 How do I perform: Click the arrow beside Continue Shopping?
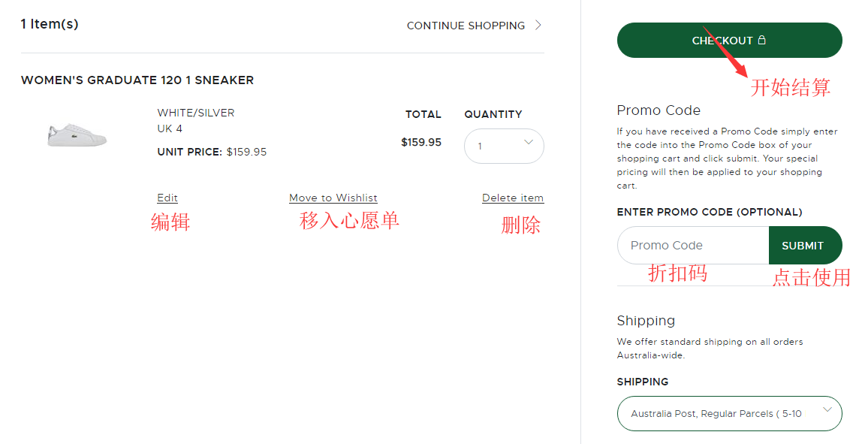pyautogui.click(x=538, y=26)
